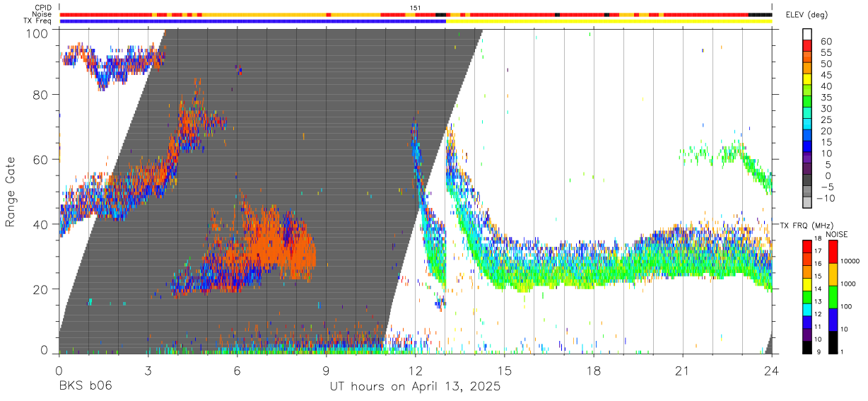Click the 24 tick on UT hours axis
Viewport: 868px width, 401px height.
coord(772,371)
